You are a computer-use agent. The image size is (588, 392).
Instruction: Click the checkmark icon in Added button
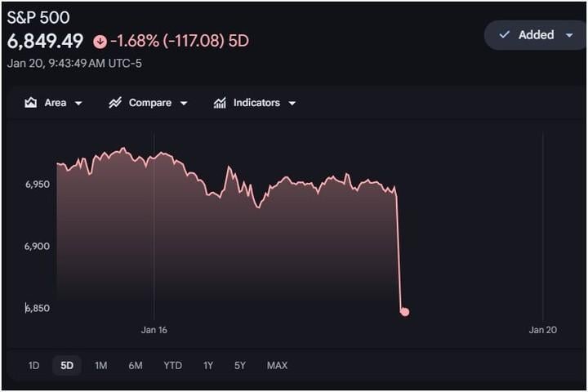pos(504,35)
